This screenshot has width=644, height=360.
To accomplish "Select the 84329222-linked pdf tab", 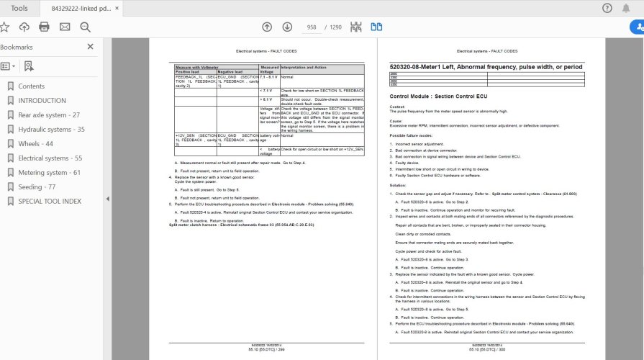I will point(79,9).
